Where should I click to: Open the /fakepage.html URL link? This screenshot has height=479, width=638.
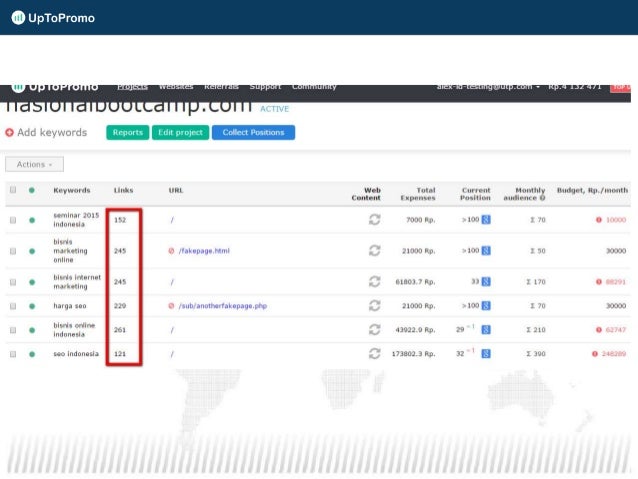(x=204, y=251)
